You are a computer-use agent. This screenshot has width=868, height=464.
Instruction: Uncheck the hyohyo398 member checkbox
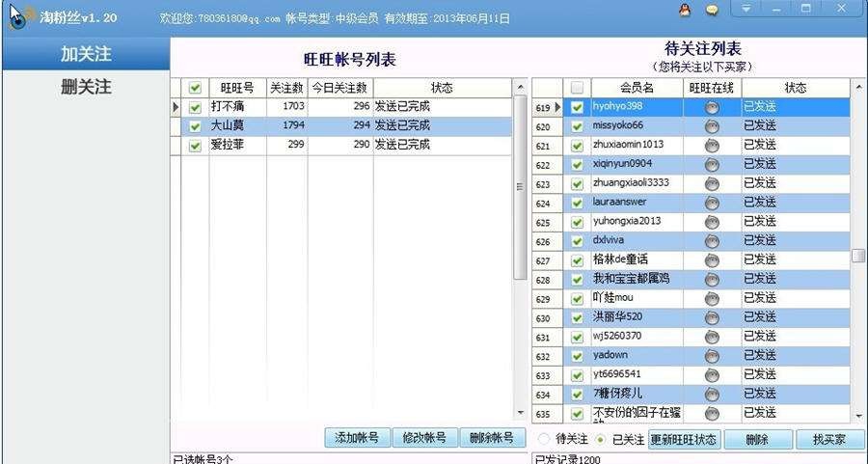coord(577,107)
